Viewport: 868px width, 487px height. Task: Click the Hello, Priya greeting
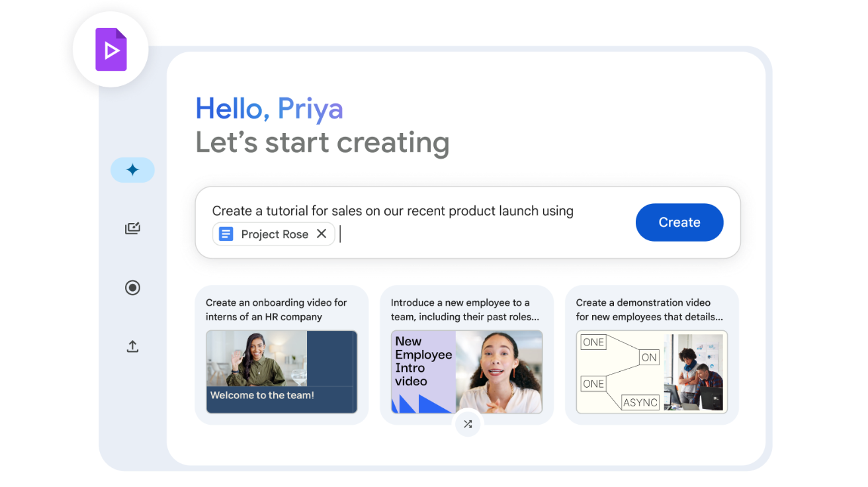pos(269,109)
